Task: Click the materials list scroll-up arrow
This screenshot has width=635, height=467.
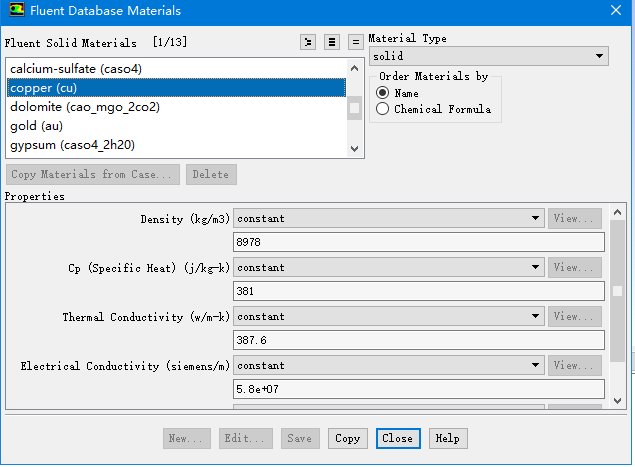Action: (354, 68)
